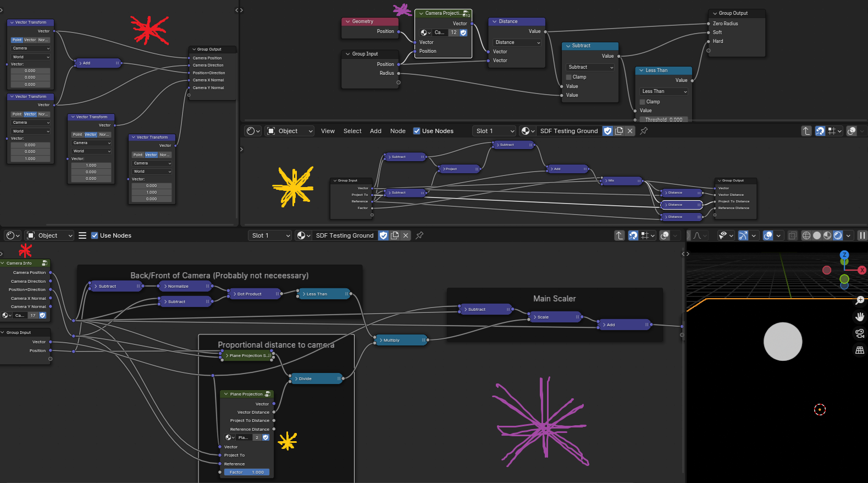
Task: Select the collapsed Normalize node
Action: (x=186, y=286)
